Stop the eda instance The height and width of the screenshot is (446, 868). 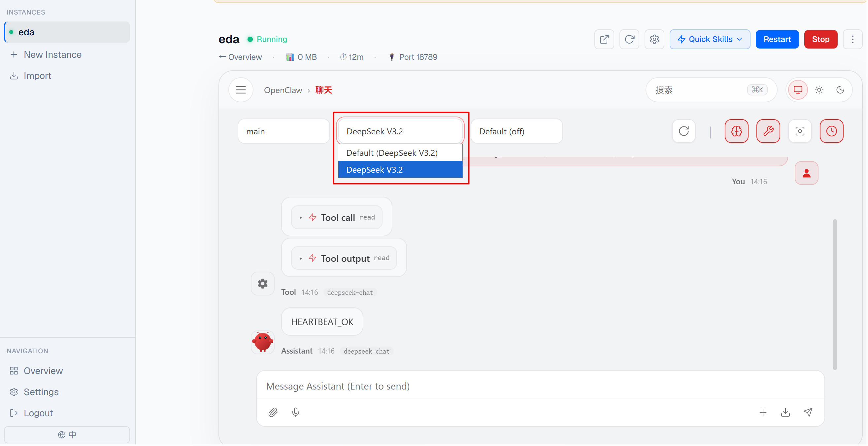pos(820,39)
